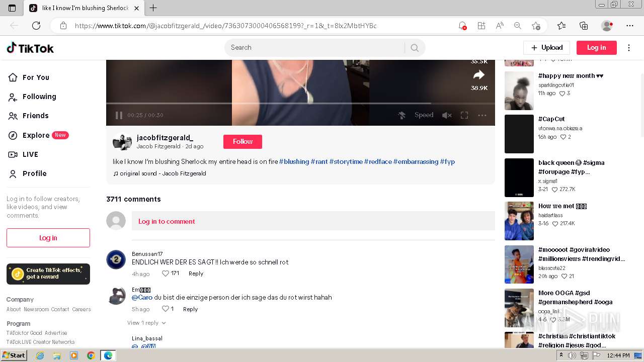Screen dimensions: 644x362
Task: Like the @Caro comment heart
Action: (x=166, y=309)
